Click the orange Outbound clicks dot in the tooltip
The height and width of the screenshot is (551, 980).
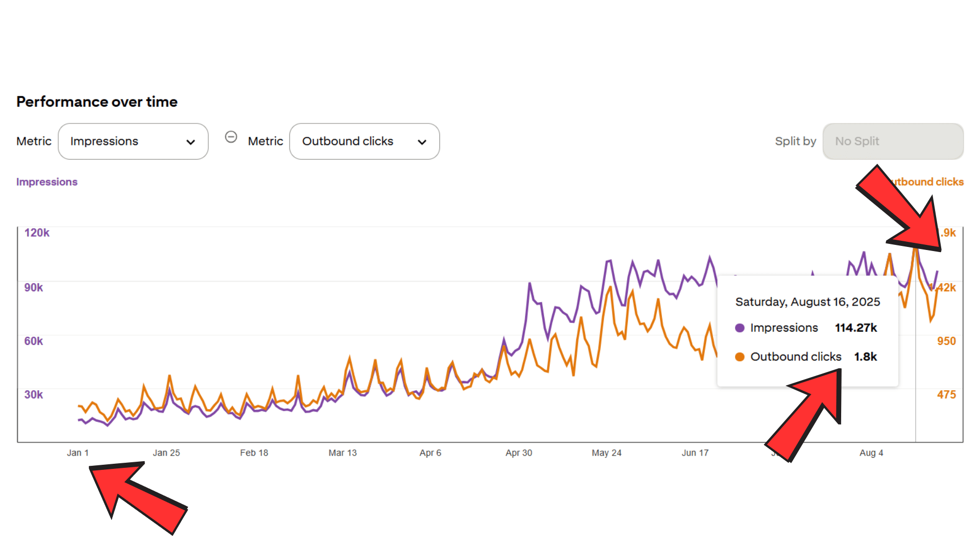click(x=740, y=357)
